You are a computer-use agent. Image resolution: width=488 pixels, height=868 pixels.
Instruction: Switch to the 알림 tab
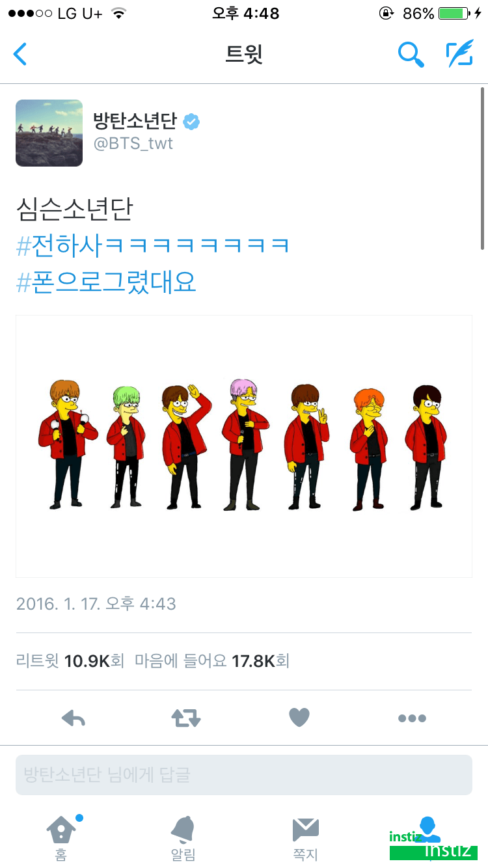pos(183,838)
